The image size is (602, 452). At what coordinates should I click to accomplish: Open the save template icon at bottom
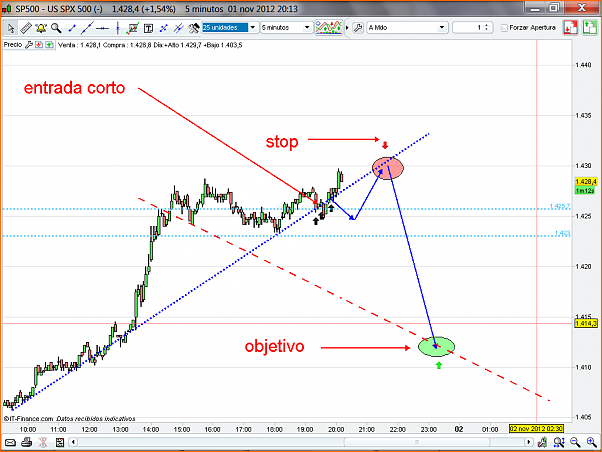60,442
